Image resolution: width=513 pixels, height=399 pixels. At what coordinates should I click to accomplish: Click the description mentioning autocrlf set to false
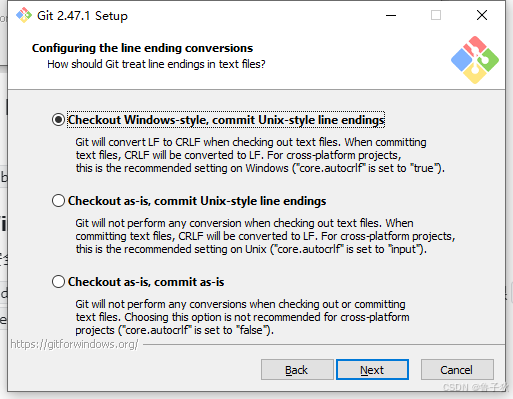pyautogui.click(x=242, y=317)
